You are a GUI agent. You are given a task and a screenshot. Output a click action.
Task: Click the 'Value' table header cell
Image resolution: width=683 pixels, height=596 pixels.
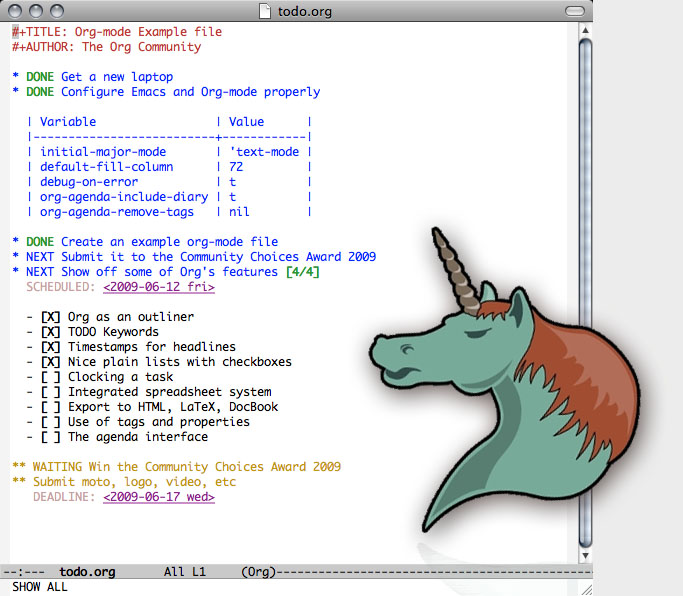pyautogui.click(x=247, y=122)
